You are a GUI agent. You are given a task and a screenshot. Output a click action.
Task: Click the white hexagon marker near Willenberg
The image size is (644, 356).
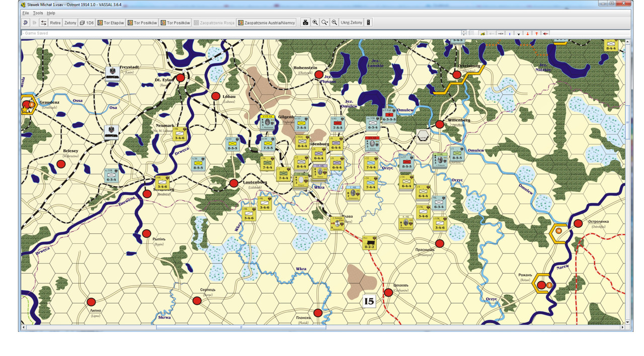pos(423,136)
